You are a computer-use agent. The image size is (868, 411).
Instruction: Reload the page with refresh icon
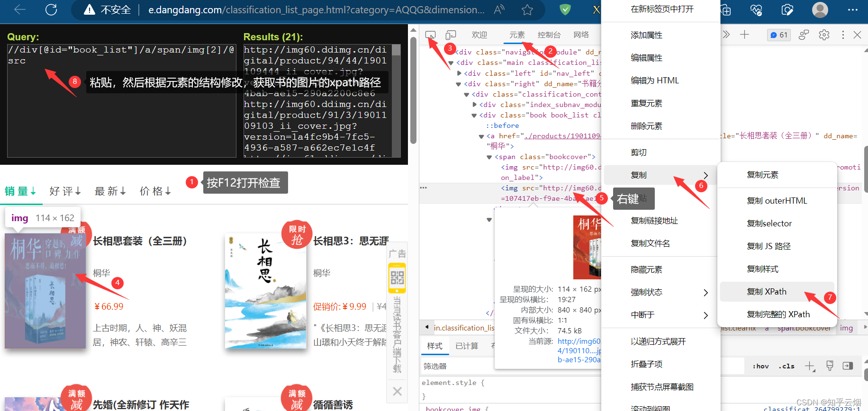point(51,9)
